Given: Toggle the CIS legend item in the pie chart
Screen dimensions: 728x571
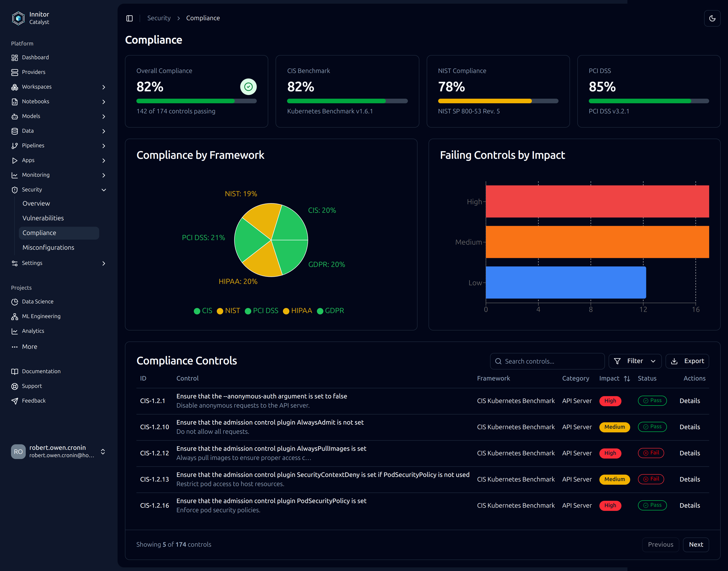Looking at the screenshot, I should click(x=203, y=311).
